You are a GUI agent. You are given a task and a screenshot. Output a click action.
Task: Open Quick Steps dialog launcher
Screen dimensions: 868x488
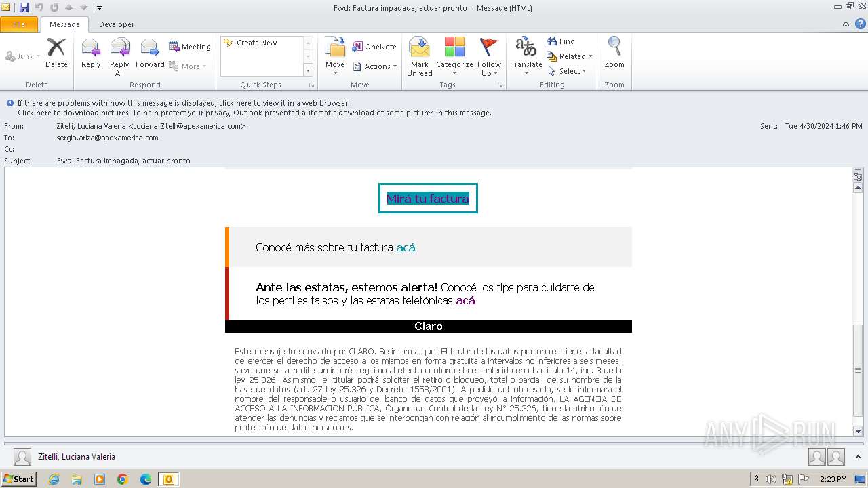312,85
